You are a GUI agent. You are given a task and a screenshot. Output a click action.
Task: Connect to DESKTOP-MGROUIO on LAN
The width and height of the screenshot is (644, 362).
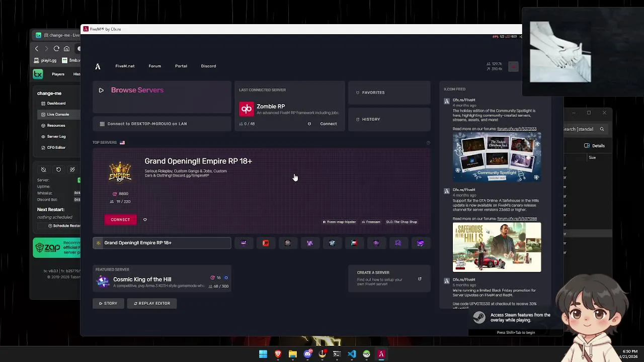[162, 124]
